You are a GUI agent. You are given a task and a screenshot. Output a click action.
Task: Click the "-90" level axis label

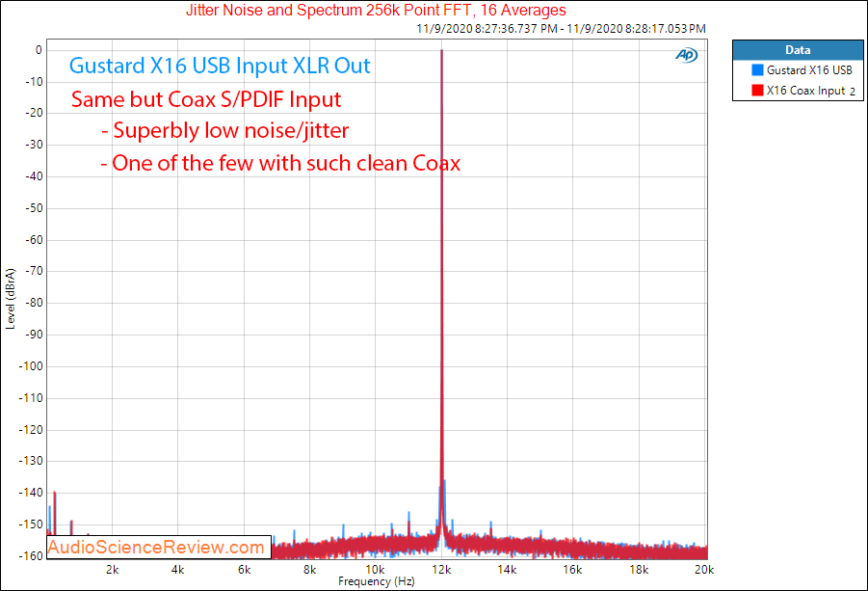[x=35, y=335]
